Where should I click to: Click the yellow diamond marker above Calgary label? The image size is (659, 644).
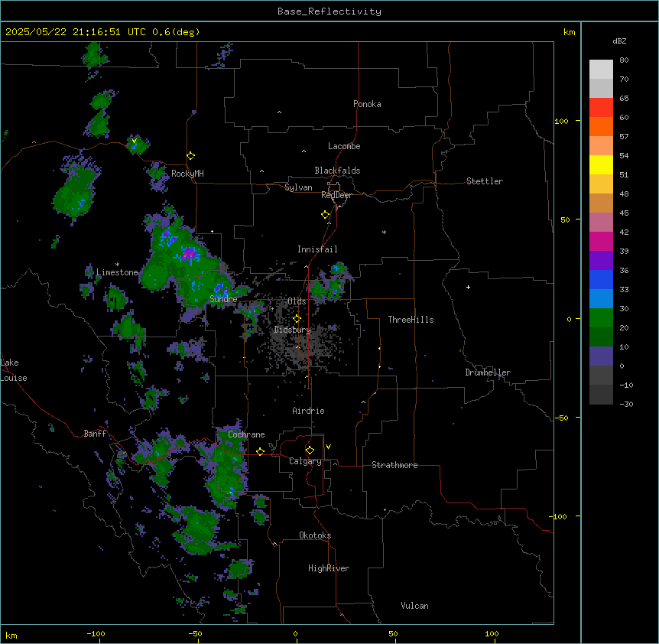310,450
